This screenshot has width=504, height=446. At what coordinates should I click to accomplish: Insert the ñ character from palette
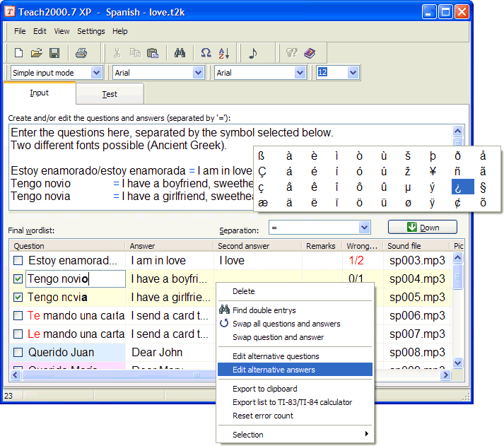(458, 171)
